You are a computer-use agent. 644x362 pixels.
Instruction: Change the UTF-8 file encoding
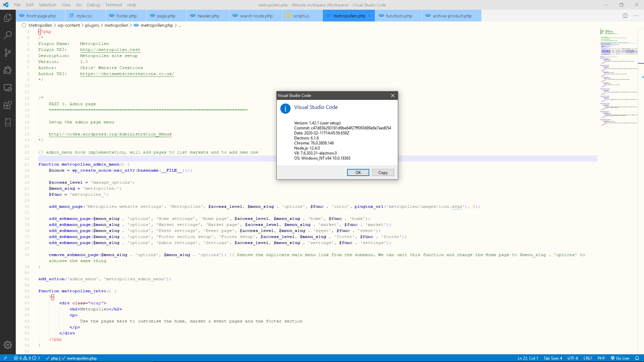point(574,358)
